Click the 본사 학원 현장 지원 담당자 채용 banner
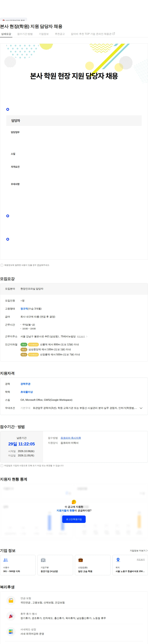This screenshot has height=644, width=148. click(74, 76)
